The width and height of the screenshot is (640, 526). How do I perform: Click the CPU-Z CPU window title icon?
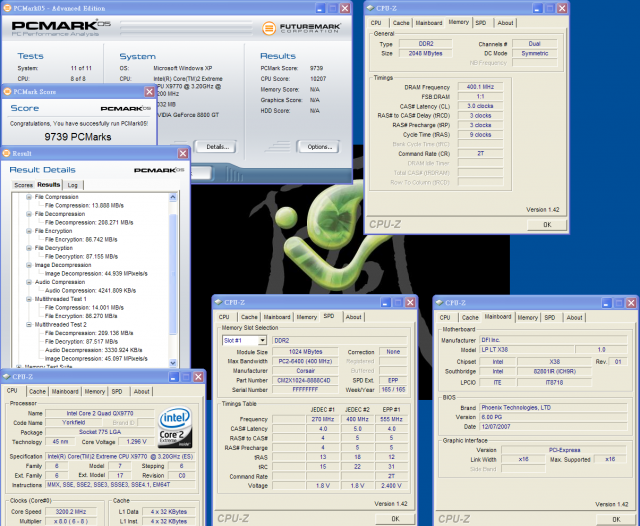[x=7, y=377]
